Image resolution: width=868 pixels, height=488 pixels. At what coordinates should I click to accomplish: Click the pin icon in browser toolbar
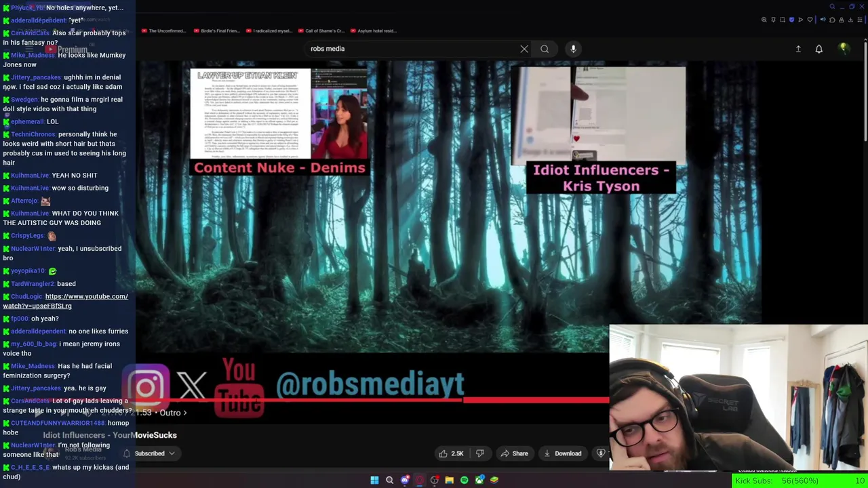[x=773, y=20]
